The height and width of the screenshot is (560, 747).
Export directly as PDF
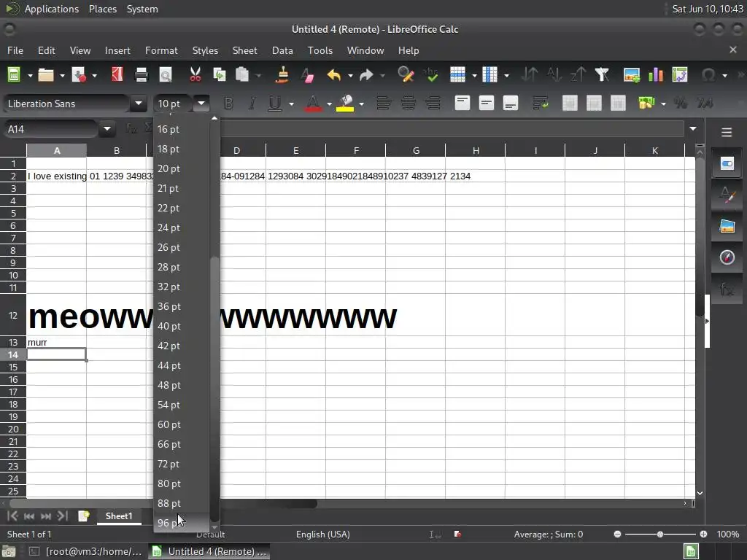[x=117, y=75]
